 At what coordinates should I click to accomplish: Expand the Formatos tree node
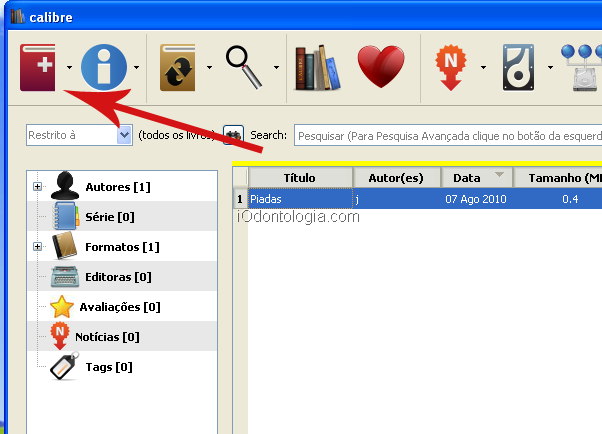(37, 247)
